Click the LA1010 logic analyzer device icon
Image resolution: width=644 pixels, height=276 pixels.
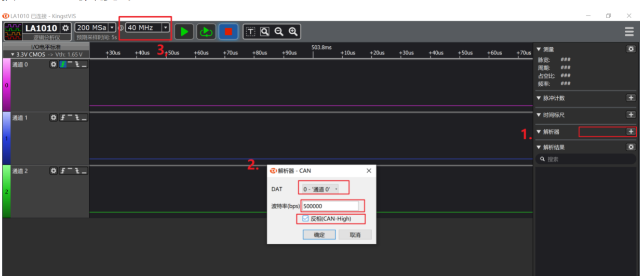(x=12, y=32)
